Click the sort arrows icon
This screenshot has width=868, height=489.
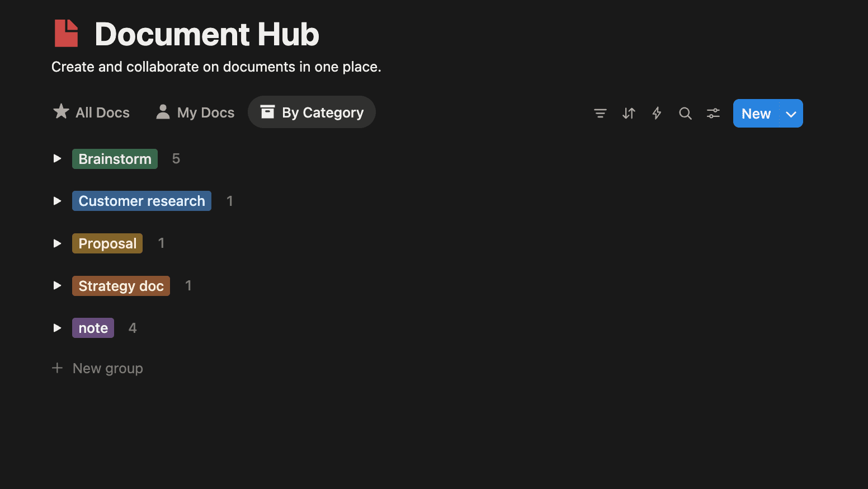(628, 113)
